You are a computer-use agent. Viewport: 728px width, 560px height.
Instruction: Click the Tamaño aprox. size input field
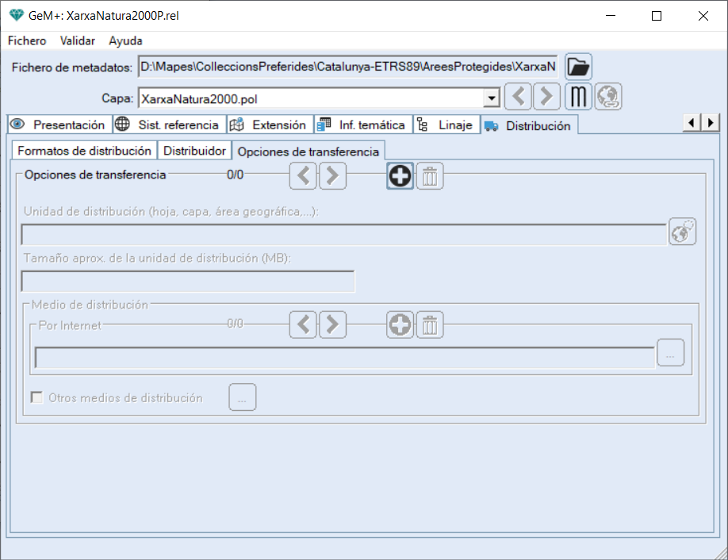(188, 282)
